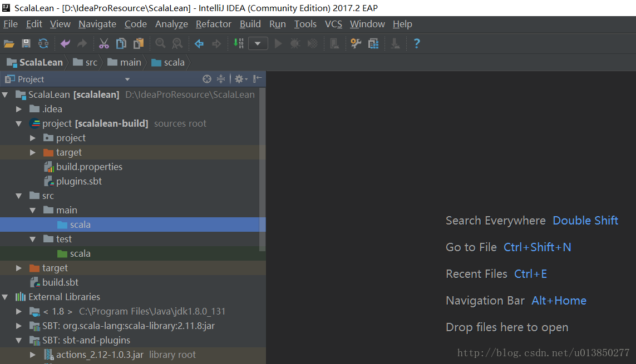Viewport: 636px width, 364px height.
Task: Click the Stop process toolbar icon
Action: [334, 43]
